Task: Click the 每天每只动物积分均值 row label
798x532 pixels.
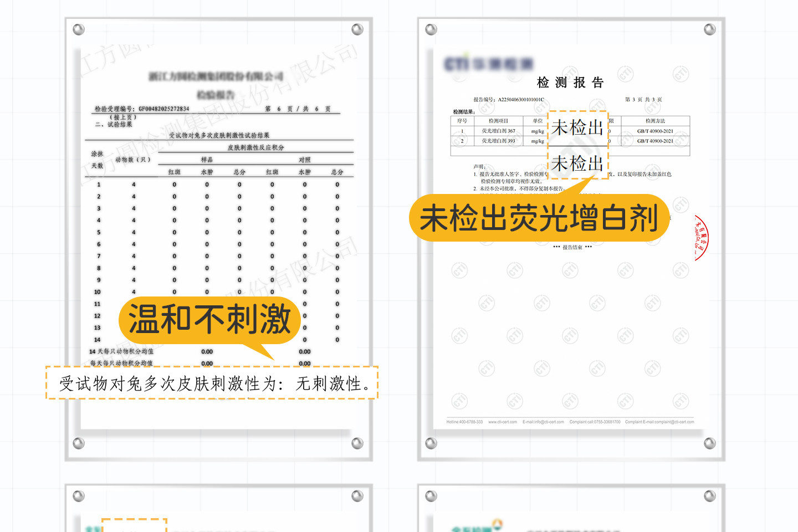Action: coord(121,363)
